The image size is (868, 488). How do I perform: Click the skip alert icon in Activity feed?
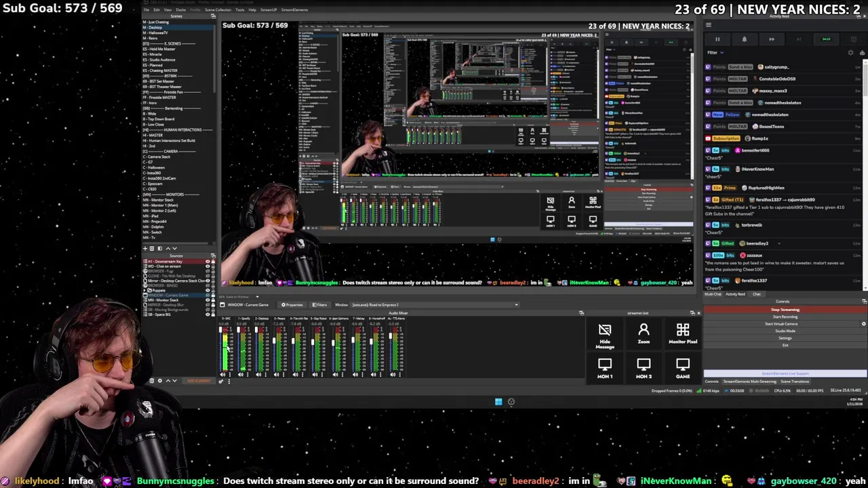pos(772,39)
